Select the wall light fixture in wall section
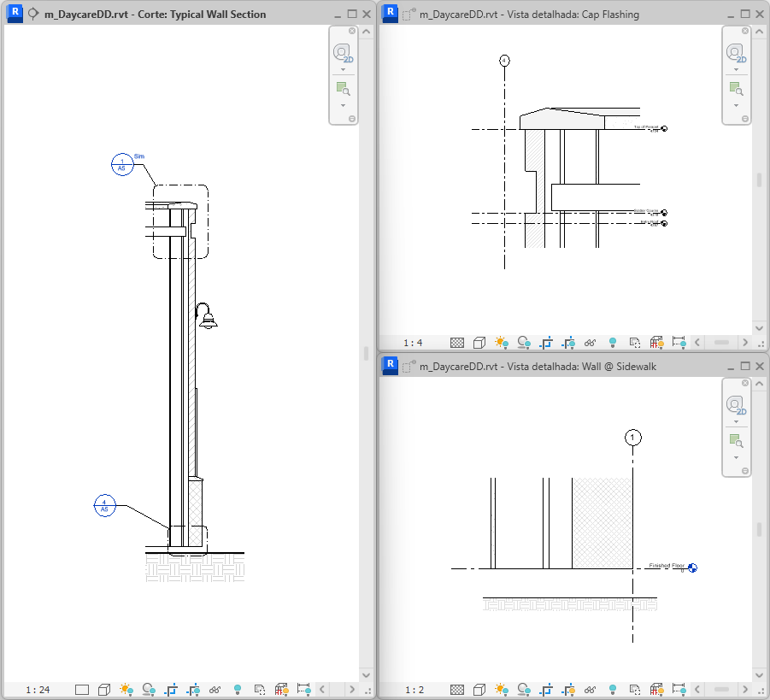This screenshot has width=770, height=700. click(207, 315)
